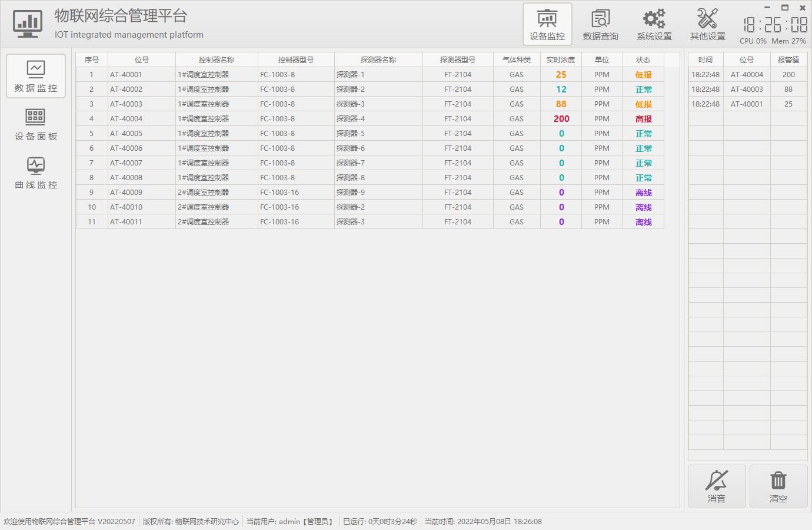Switch to 曲线监控 curve monitoring view
This screenshot has width=812, height=530.
pos(36,173)
